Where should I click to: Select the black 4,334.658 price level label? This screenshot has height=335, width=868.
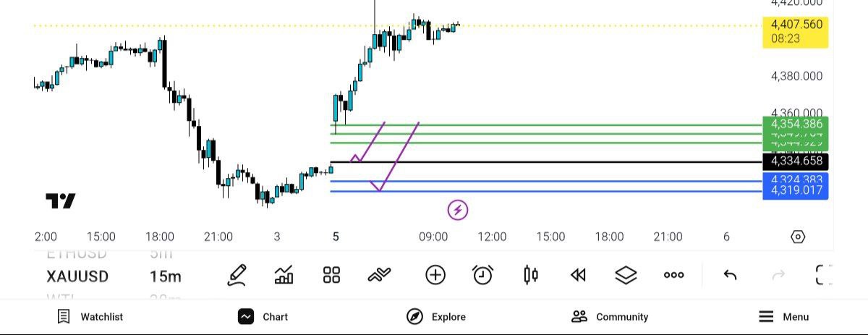tap(795, 161)
